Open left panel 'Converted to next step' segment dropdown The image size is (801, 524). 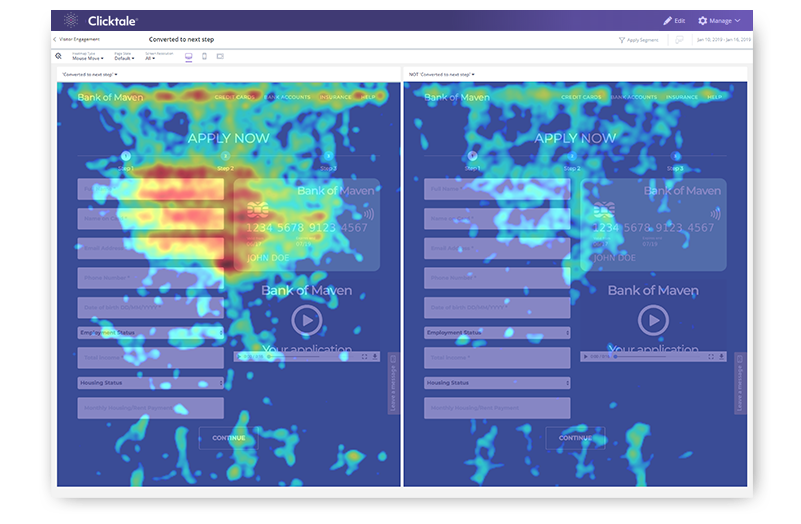(90, 75)
